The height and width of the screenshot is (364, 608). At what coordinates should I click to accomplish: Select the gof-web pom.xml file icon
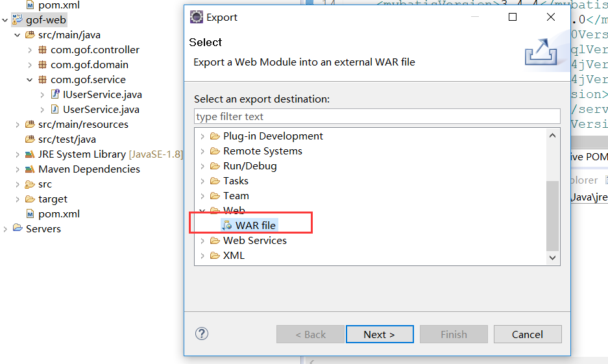[x=30, y=214]
